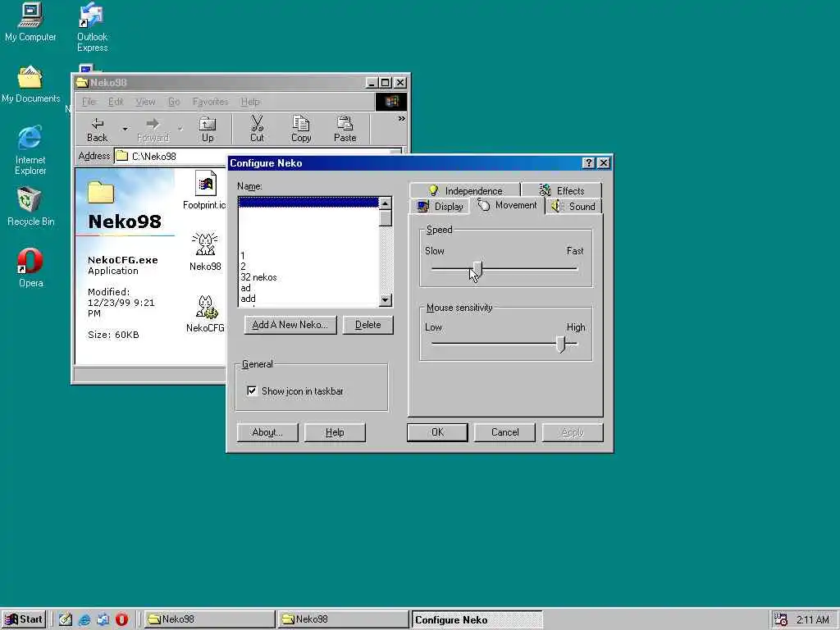The image size is (840, 630).
Task: Select '1' in the Name list
Action: pos(308,256)
